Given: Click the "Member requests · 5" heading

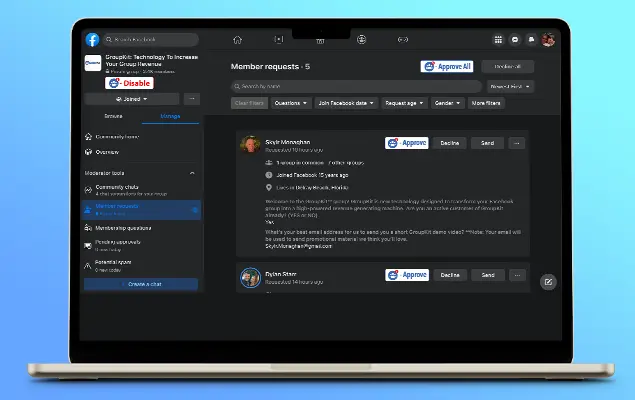Looking at the screenshot, I should pos(270,66).
